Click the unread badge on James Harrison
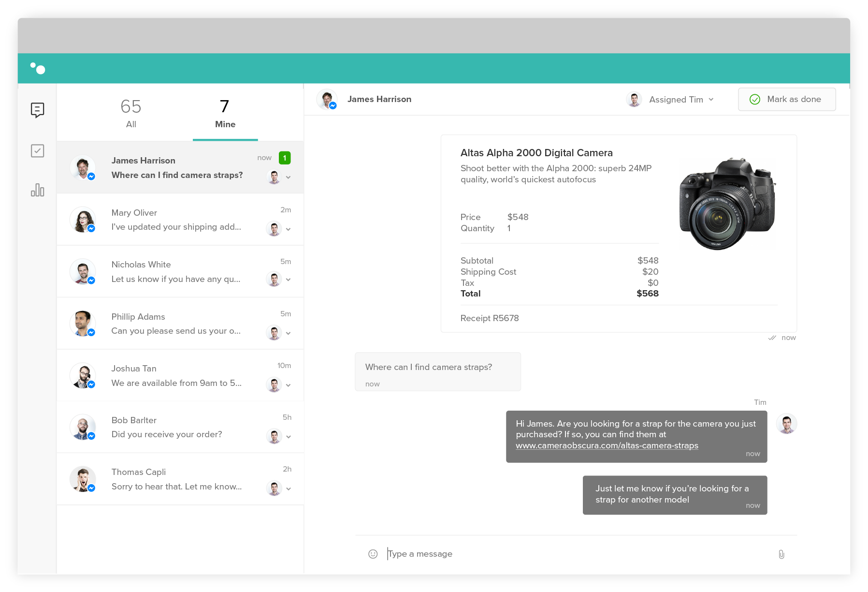Viewport: 868px width, 592px height. [x=285, y=158]
